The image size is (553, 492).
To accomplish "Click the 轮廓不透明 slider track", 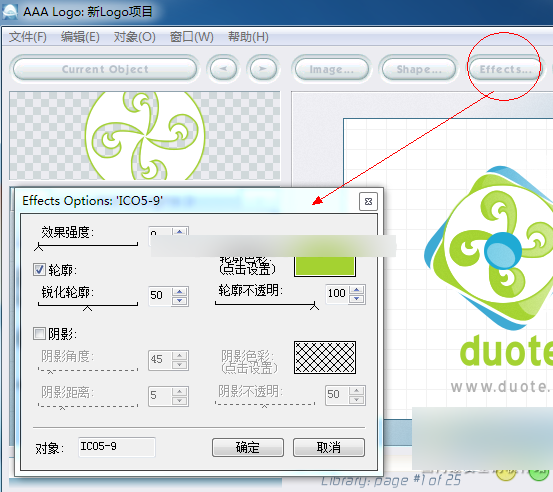I will (265, 304).
